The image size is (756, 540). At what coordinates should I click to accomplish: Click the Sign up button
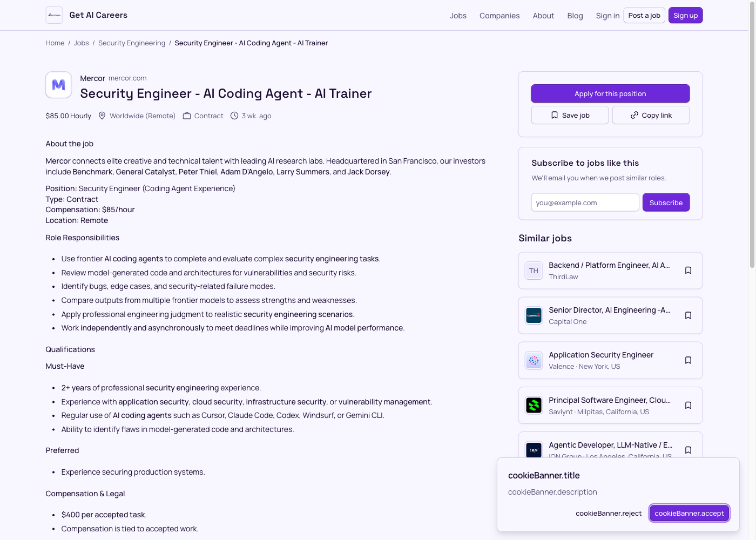[685, 15]
